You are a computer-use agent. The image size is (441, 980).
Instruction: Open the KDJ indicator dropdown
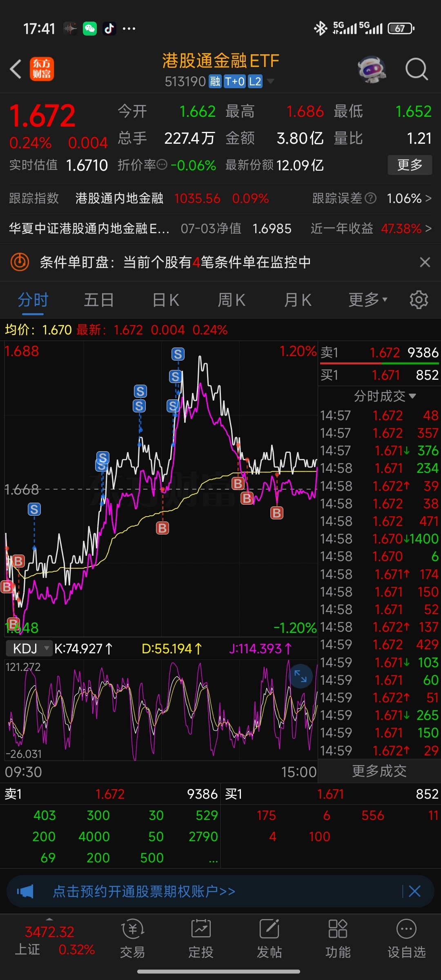(x=29, y=648)
